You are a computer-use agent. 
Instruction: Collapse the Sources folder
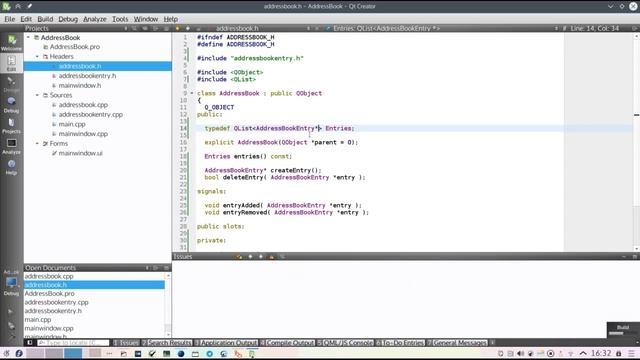[x=37, y=95]
